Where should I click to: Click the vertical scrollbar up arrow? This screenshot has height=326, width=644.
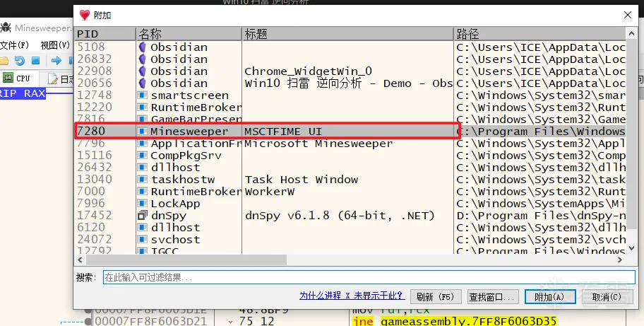tap(631, 33)
